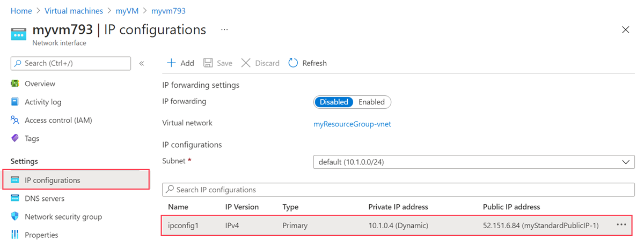
Task: Go to Virtual machines breadcrumb
Action: [x=74, y=11]
